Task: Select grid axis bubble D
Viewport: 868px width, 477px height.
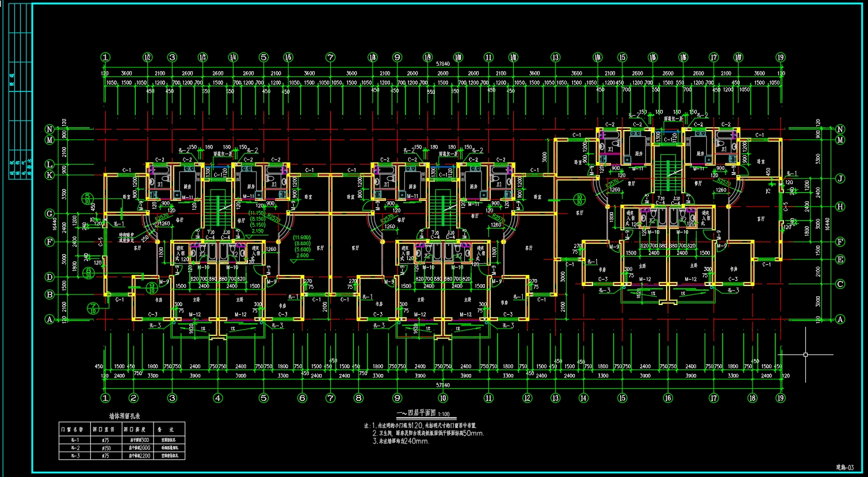Action: [x=50, y=277]
